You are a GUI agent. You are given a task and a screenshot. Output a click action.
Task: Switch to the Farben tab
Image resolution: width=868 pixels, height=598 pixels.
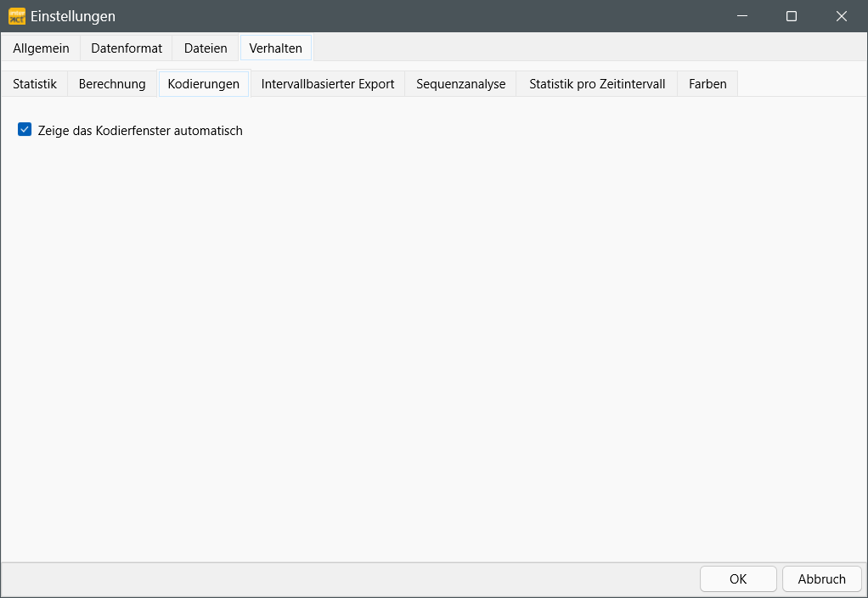click(x=707, y=83)
